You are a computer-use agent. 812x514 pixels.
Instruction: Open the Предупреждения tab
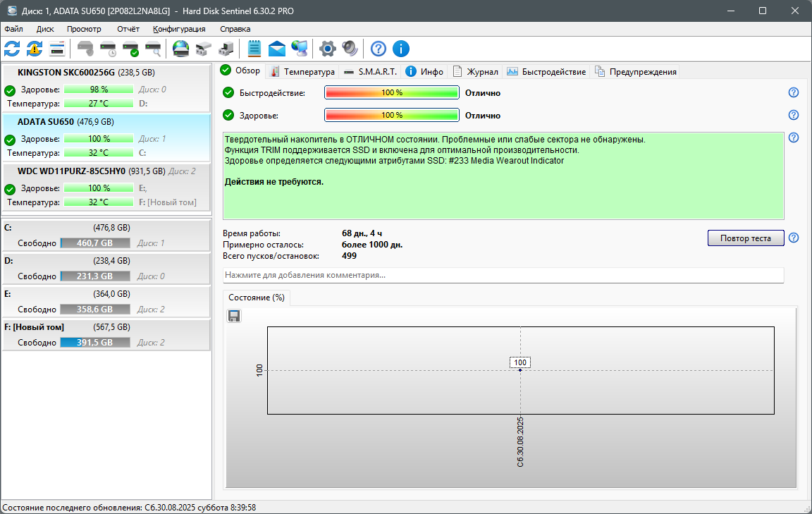click(635, 71)
